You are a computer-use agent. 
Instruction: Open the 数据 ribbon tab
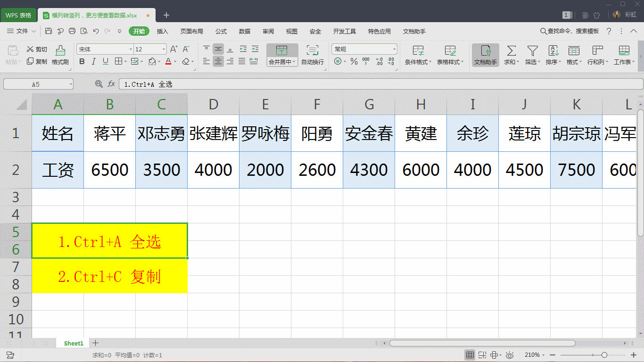tap(245, 31)
